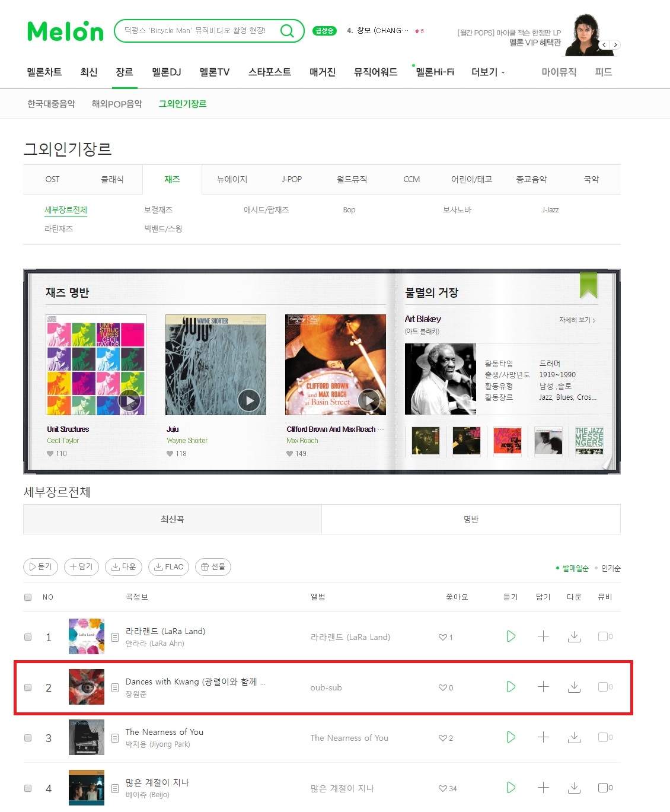Expand the 더보기 menu dropdown
The height and width of the screenshot is (812, 670).
(488, 72)
